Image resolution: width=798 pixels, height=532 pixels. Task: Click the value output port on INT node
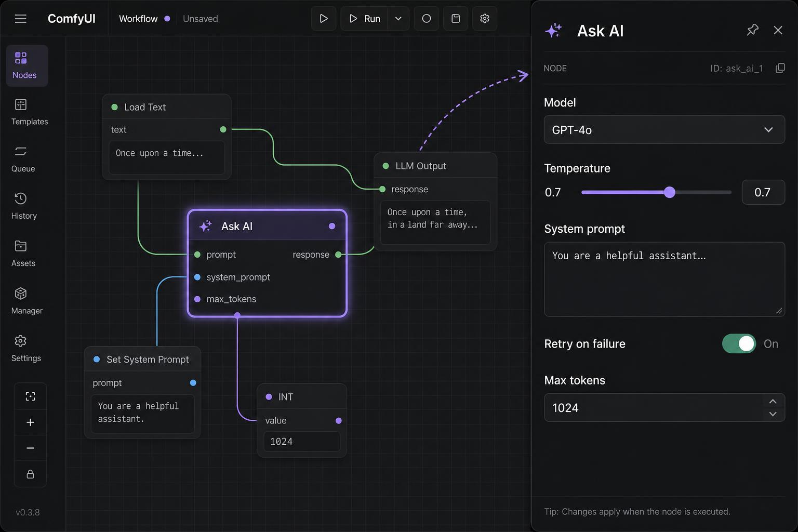(x=339, y=421)
